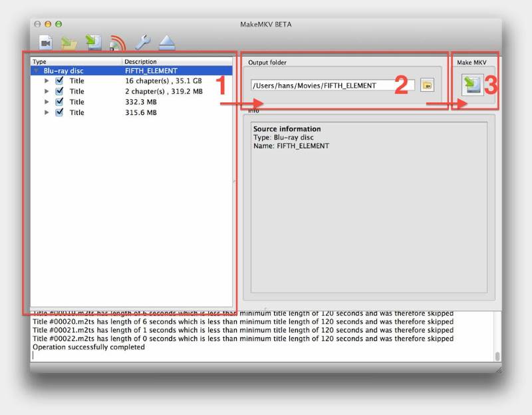Image resolution: width=532 pixels, height=415 pixels.
Task: Click the log panel scrollbar
Action: (x=497, y=337)
